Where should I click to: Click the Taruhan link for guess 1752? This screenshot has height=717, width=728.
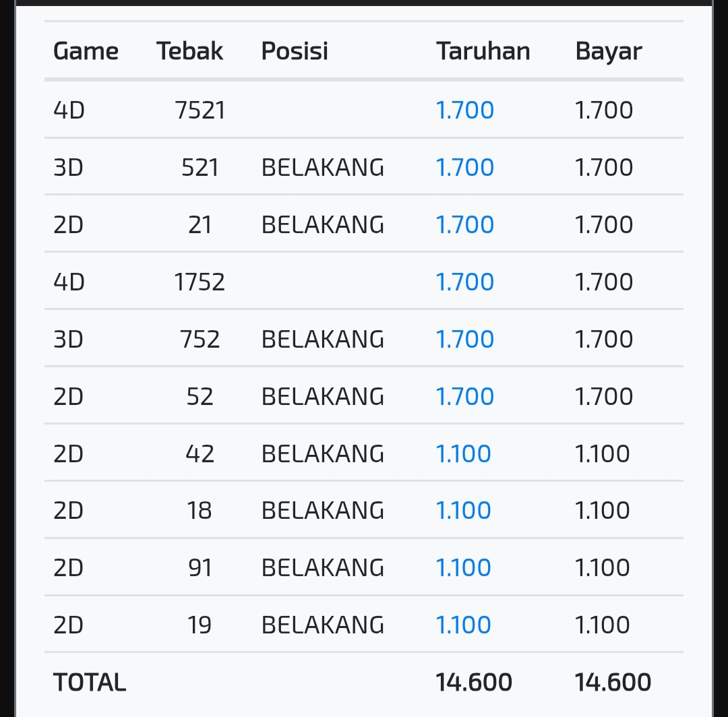(465, 282)
